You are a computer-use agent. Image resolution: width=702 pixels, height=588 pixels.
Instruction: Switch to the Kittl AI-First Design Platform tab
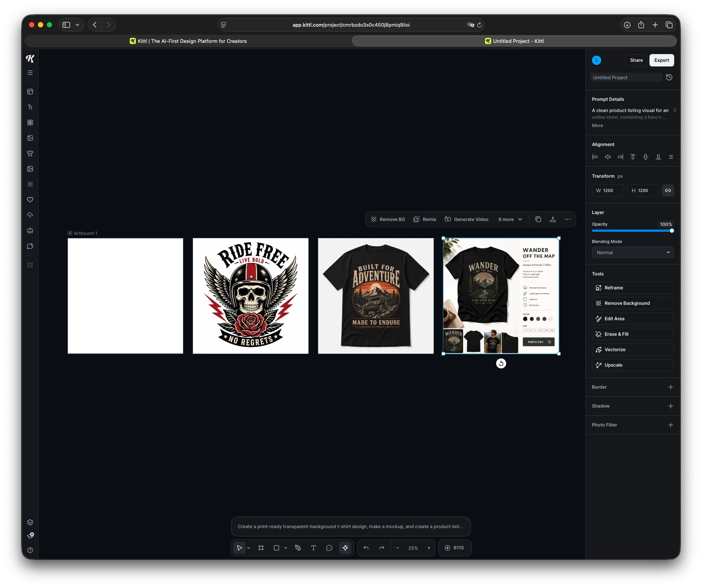(188, 41)
